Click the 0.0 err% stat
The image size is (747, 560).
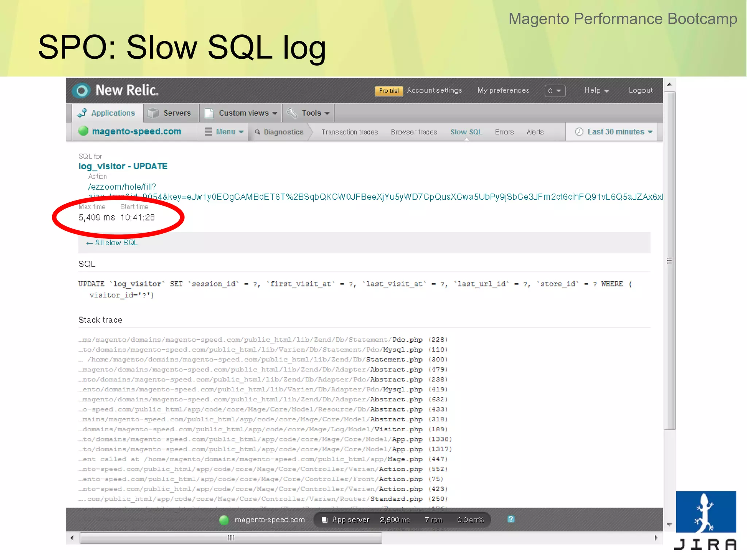pos(471,520)
